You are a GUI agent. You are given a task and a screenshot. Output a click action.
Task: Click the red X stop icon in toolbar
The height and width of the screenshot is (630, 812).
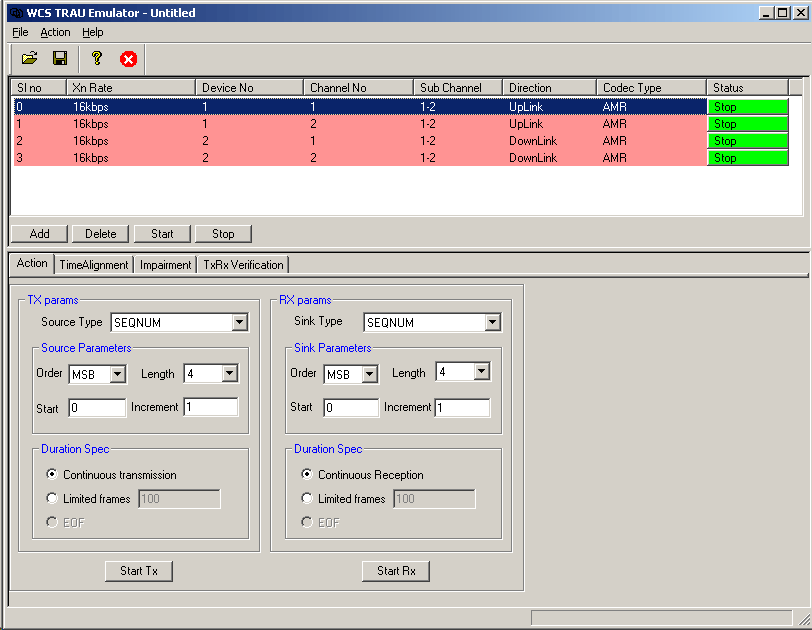click(x=128, y=59)
